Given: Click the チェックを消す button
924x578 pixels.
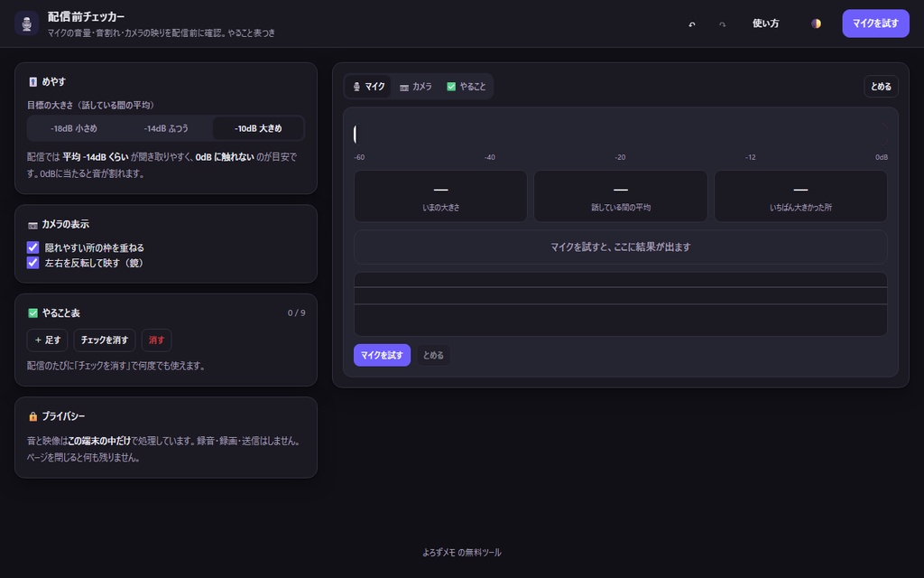Looking at the screenshot, I should (105, 340).
